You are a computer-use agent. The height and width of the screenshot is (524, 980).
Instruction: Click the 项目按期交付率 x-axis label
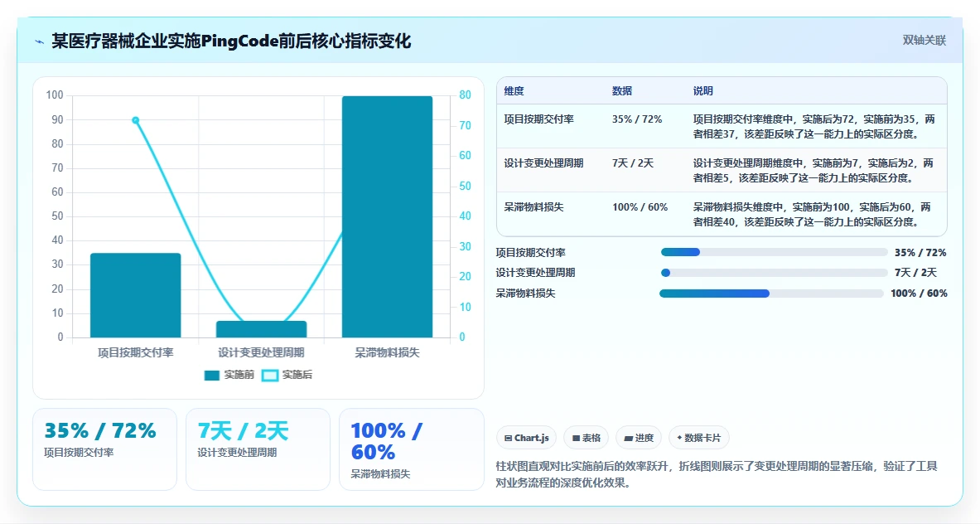(136, 352)
